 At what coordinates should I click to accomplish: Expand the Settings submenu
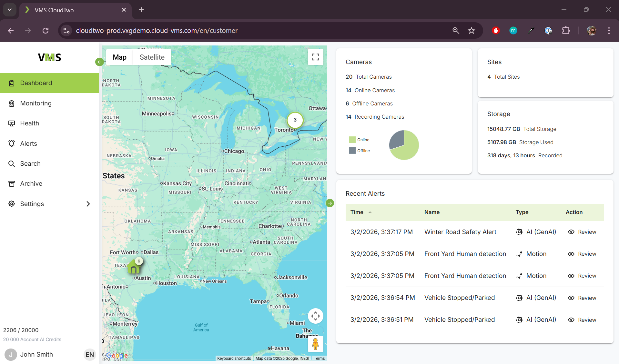[x=88, y=204]
